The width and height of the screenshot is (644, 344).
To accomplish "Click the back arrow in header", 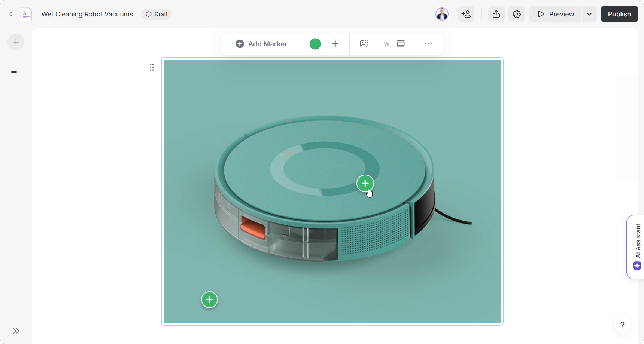I will tap(11, 14).
